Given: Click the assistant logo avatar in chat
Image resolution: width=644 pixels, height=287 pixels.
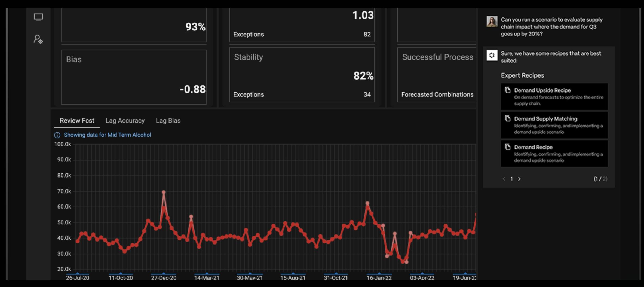Looking at the screenshot, I should [492, 55].
